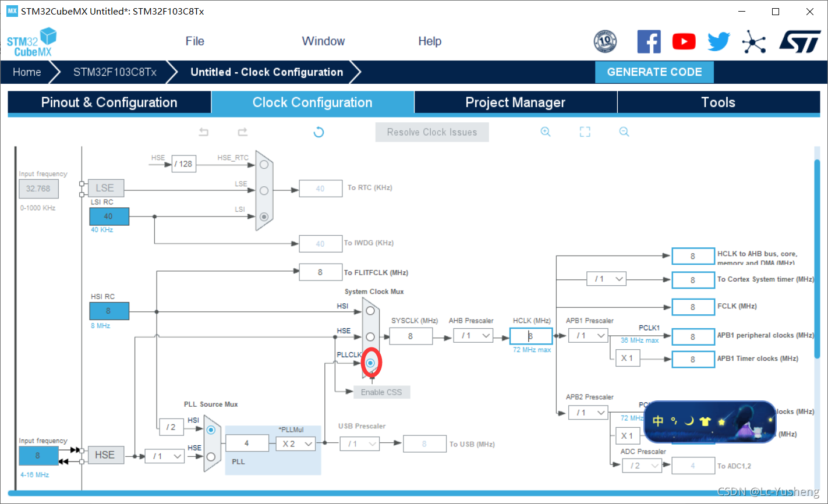Switch to the Clock Configuration tab
Screen dimensions: 828x504
click(x=313, y=102)
